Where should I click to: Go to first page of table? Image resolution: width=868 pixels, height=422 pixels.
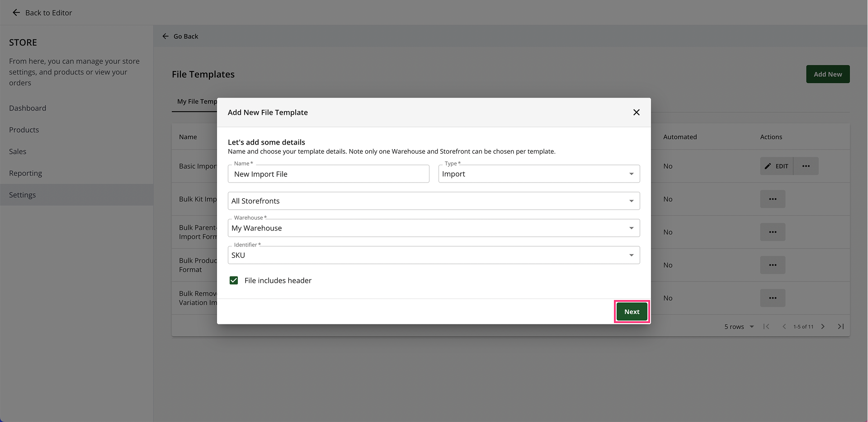(x=766, y=326)
